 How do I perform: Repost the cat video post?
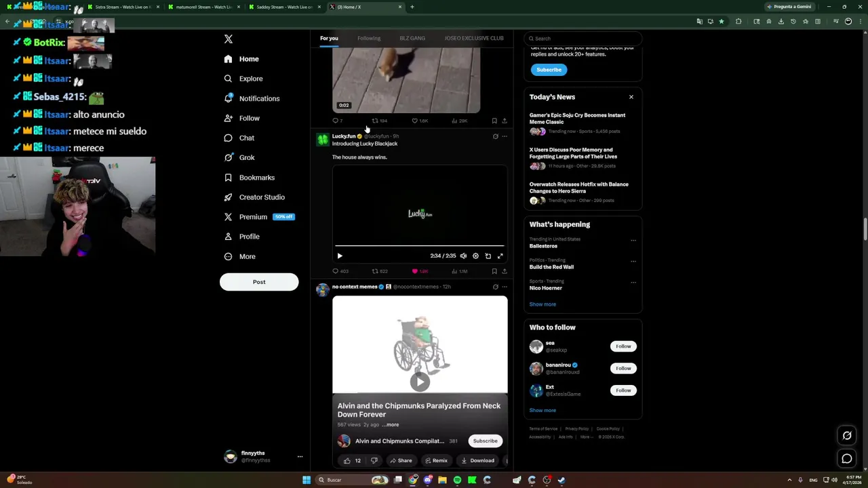tap(380, 121)
